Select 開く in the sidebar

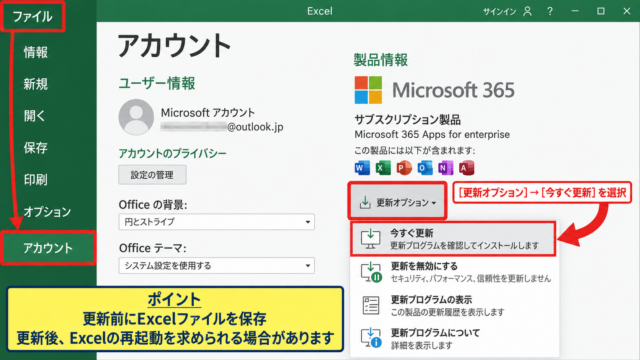pyautogui.click(x=34, y=116)
